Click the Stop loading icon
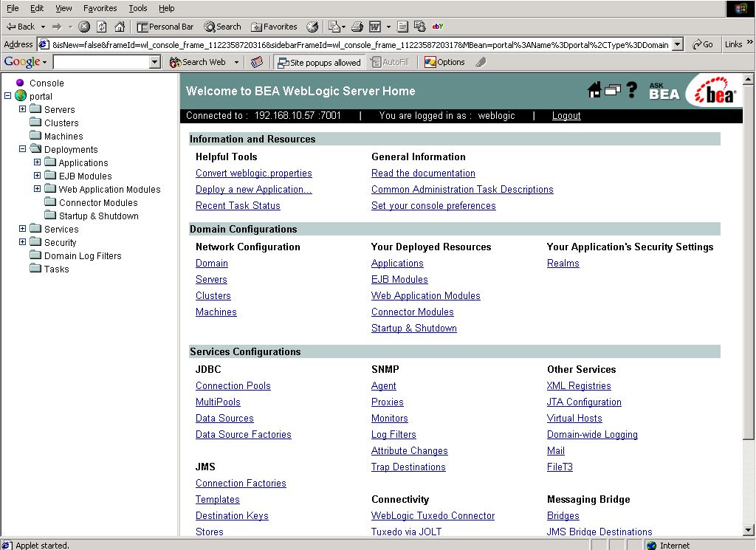 (84, 27)
